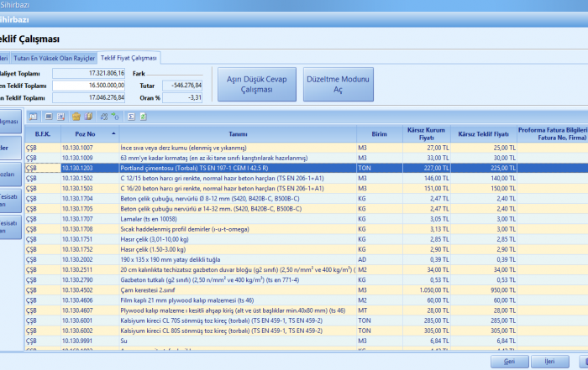The height and width of the screenshot is (370, 588).
Task: Click the green refresh sheet icon in the toolbar
Action: pos(142,116)
